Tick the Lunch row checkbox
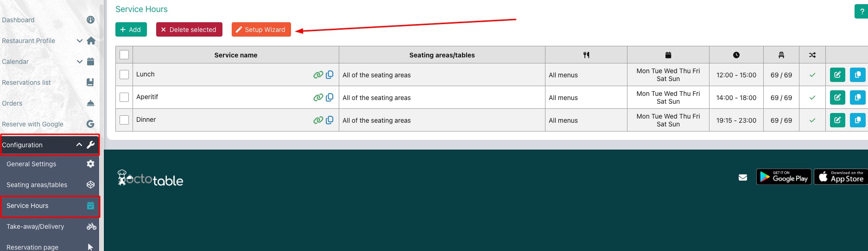This screenshot has height=251, width=868. tap(124, 75)
